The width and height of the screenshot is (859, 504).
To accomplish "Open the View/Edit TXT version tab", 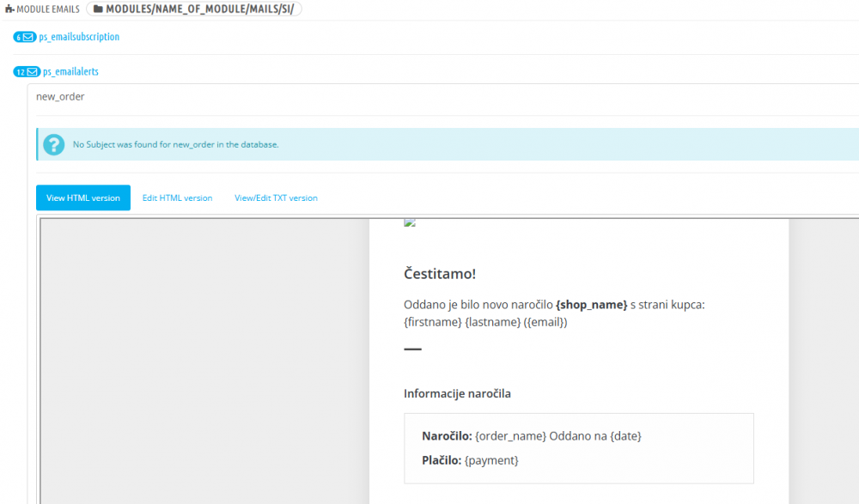I will 276,197.
